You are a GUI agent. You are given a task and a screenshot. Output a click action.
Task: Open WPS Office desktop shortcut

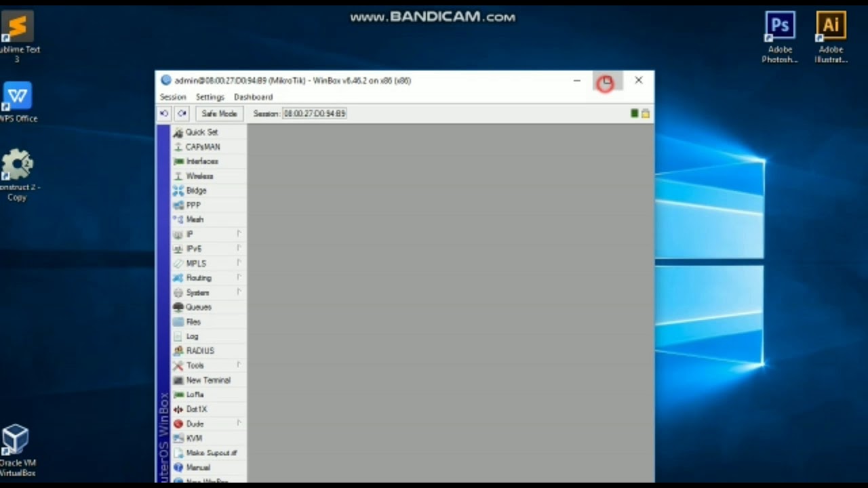point(18,102)
